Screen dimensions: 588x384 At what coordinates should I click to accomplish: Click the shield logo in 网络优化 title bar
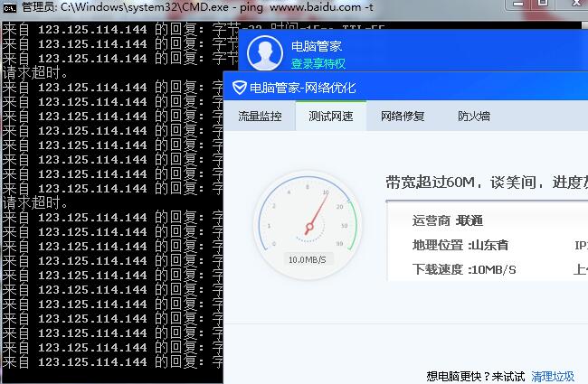point(239,88)
